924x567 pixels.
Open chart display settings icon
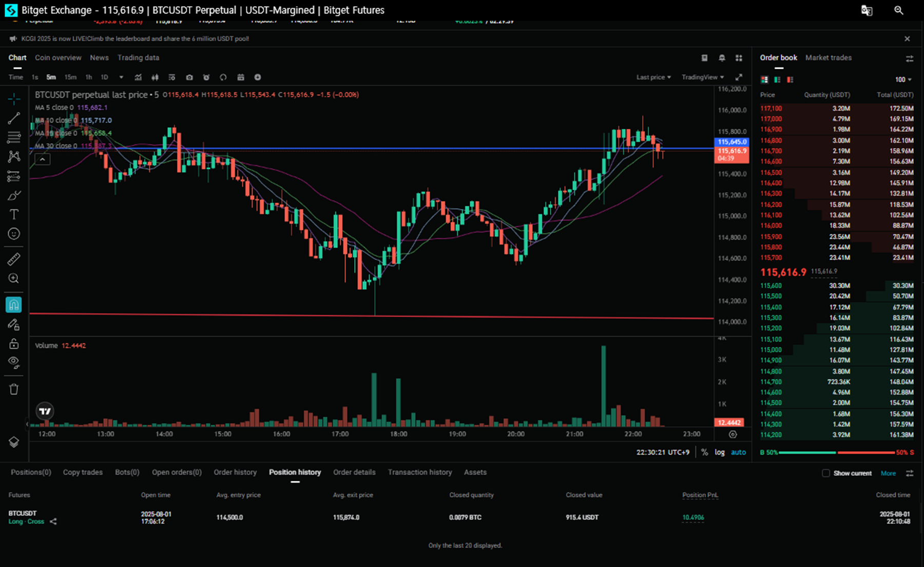tap(172, 77)
